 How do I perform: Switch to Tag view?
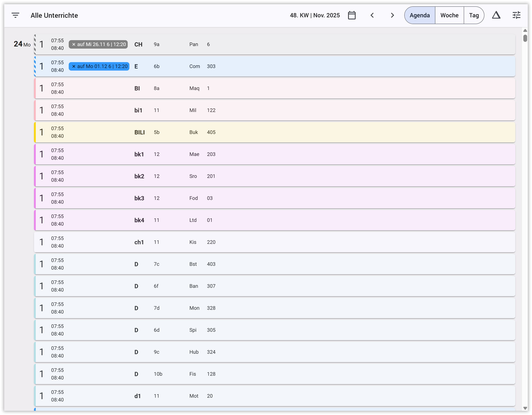(x=474, y=15)
